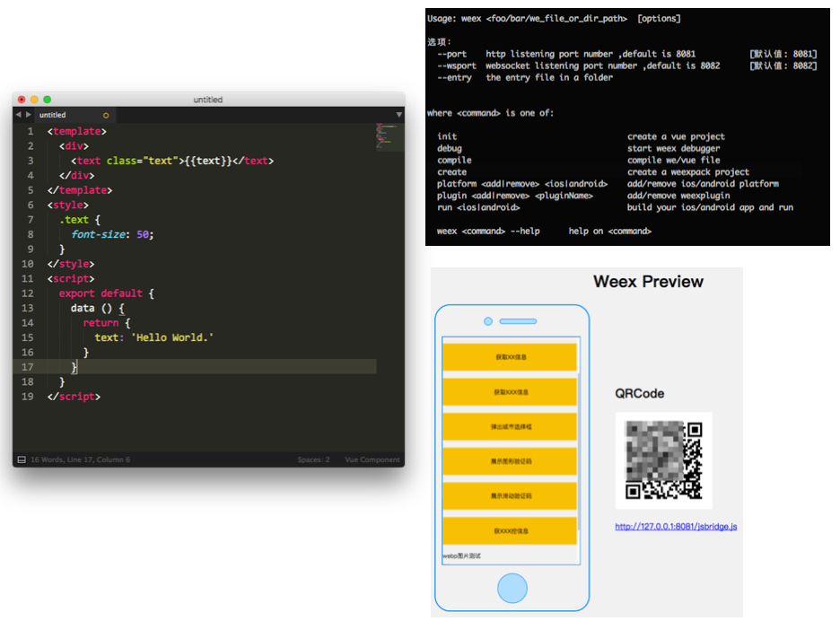The width and height of the screenshot is (840, 621).
Task: Tap the 展示图形验证码 yellow button
Action: 510,461
